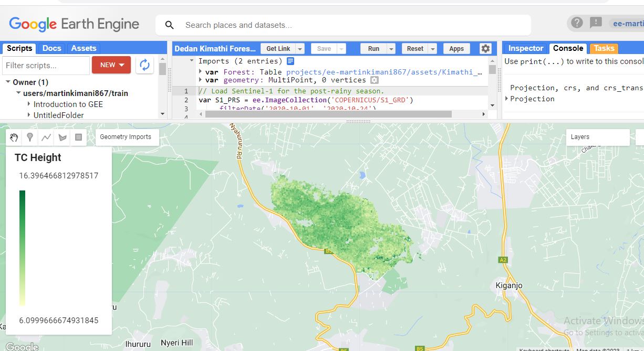Refresh the scripts list
The width and height of the screenshot is (644, 351).
pyautogui.click(x=144, y=65)
